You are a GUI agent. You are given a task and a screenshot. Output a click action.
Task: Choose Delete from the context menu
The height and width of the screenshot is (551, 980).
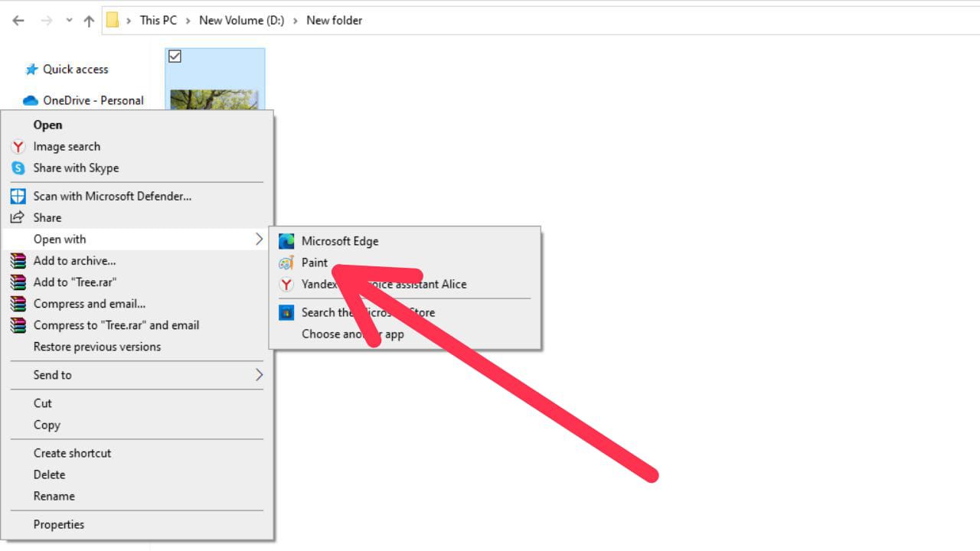click(x=138, y=474)
